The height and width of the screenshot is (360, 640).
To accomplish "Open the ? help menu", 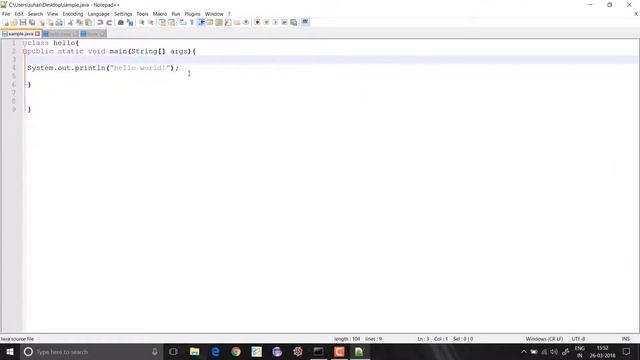I will (229, 14).
